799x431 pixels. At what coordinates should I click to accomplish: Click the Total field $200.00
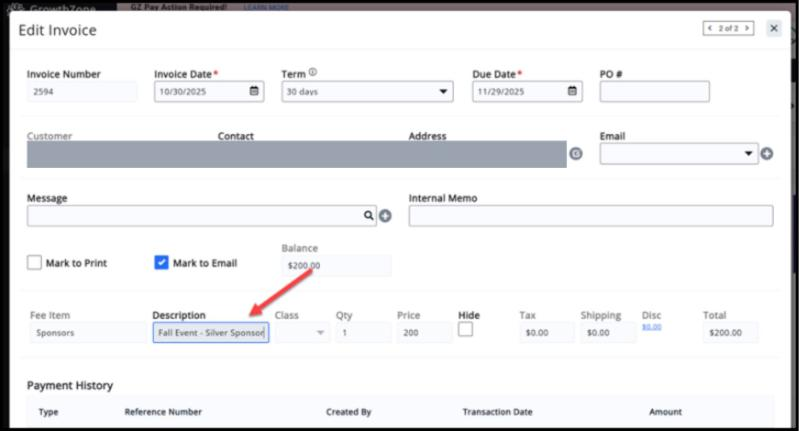click(x=730, y=333)
